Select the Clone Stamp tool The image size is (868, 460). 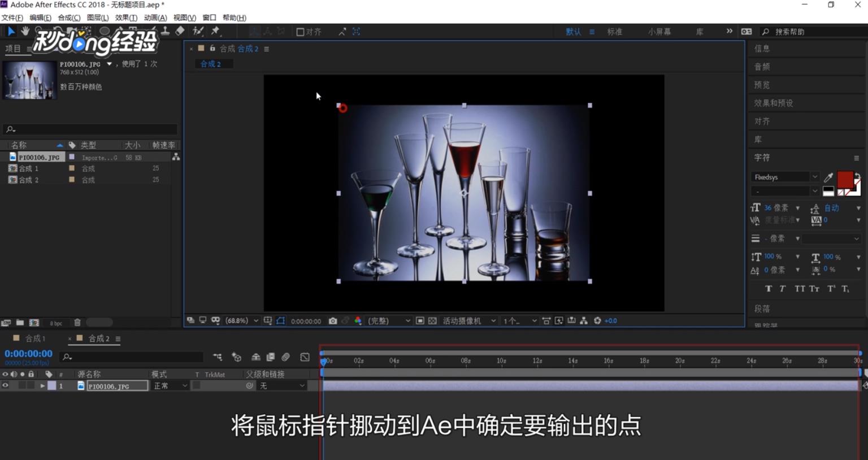166,31
